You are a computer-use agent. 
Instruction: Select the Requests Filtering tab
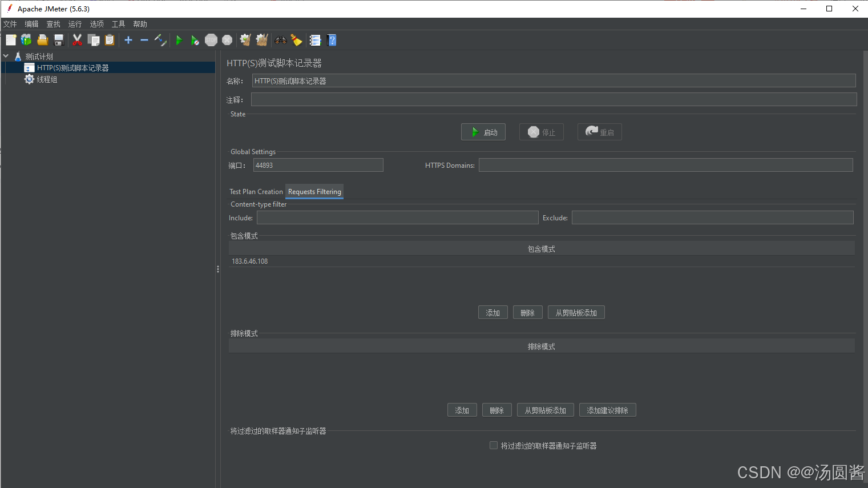(x=314, y=192)
